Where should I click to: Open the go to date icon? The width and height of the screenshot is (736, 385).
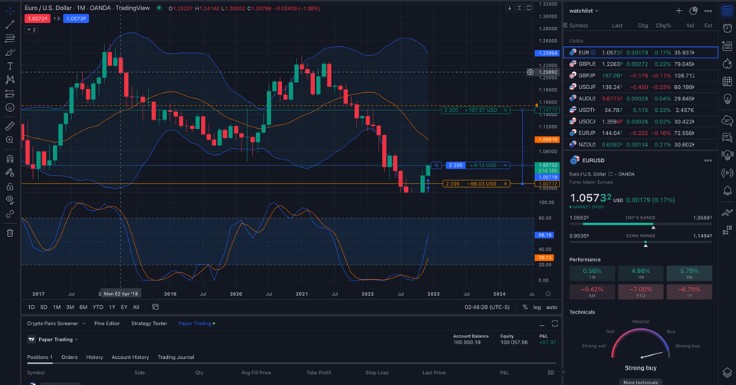pyautogui.click(x=155, y=307)
